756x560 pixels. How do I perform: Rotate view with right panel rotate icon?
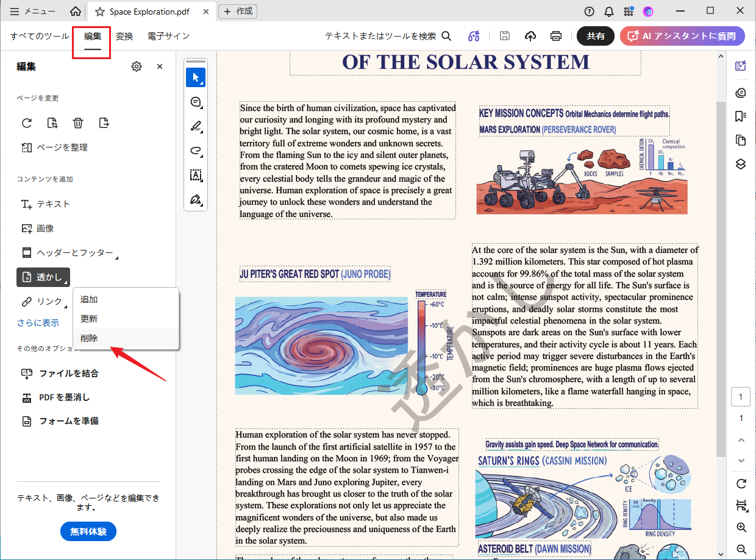[741, 483]
